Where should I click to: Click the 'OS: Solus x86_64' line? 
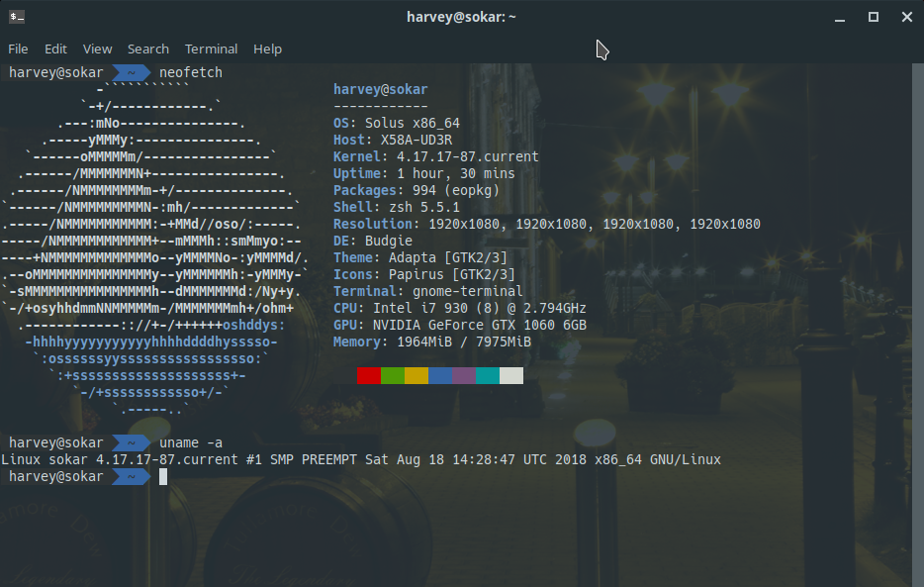(x=397, y=123)
